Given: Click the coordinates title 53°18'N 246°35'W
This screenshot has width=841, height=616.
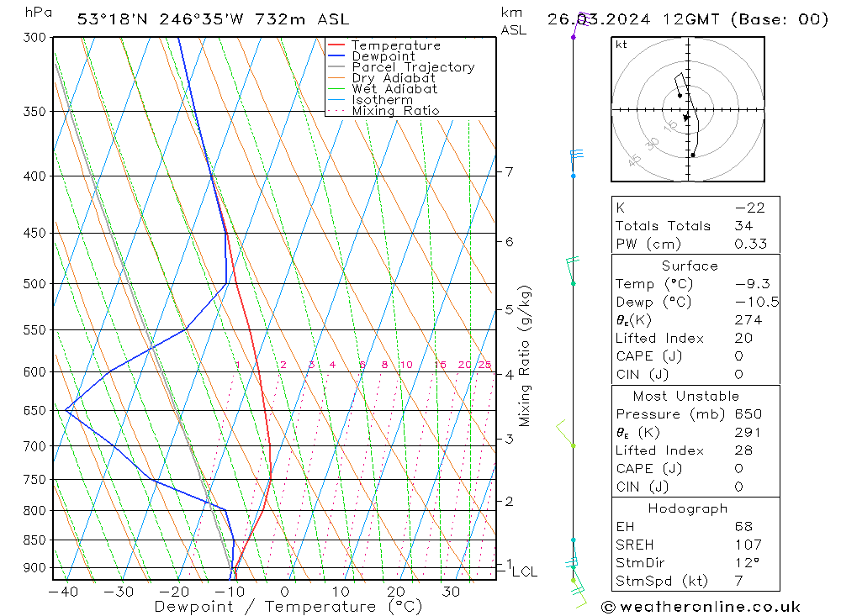Looking at the screenshot, I should pyautogui.click(x=161, y=19).
